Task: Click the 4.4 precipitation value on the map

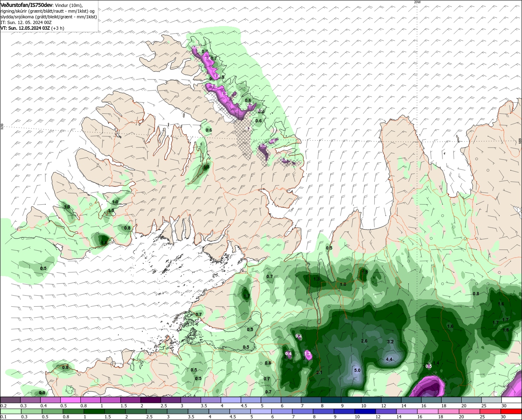Action: coord(389,359)
